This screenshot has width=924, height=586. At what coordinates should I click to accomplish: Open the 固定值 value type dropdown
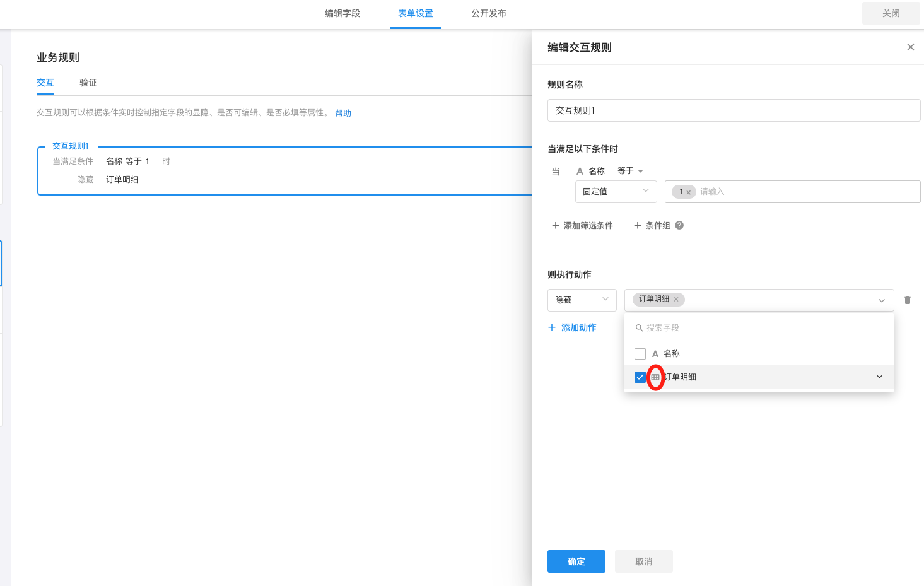coord(616,192)
